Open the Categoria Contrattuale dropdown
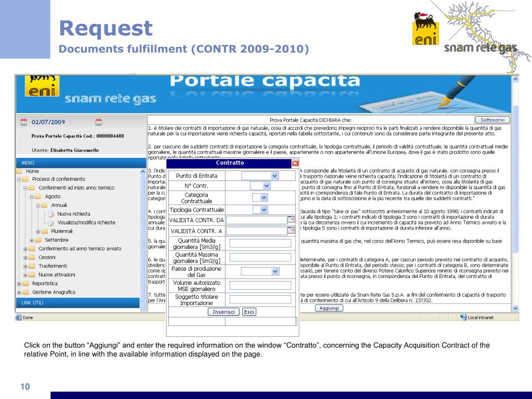 click(x=264, y=198)
